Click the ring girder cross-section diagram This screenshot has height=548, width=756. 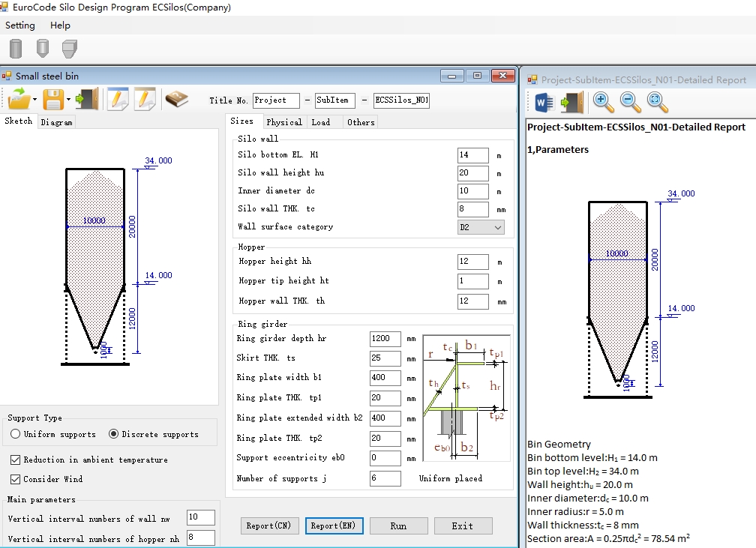(466, 397)
